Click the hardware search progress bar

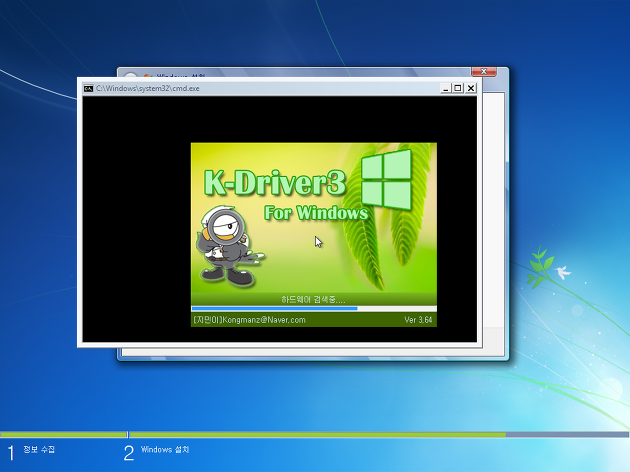tap(314, 309)
